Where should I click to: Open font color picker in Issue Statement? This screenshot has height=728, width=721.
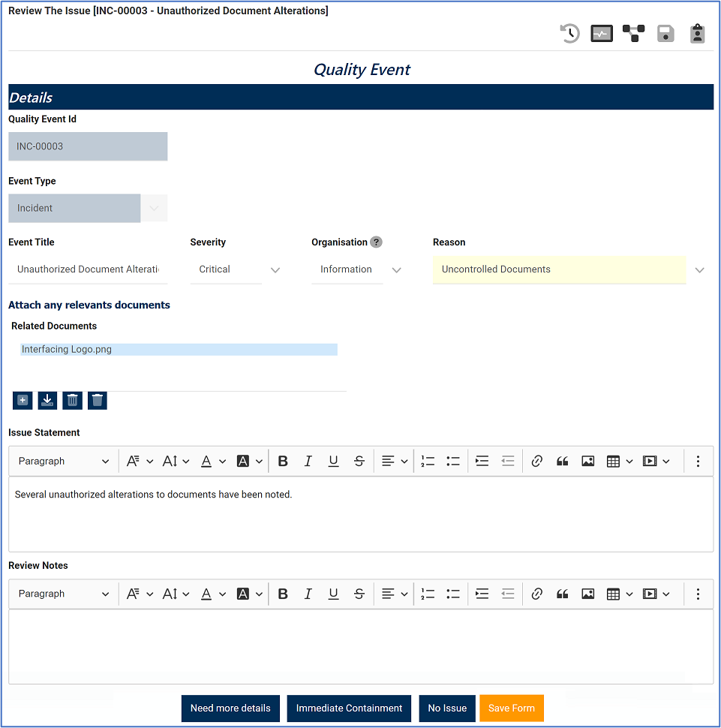point(212,461)
